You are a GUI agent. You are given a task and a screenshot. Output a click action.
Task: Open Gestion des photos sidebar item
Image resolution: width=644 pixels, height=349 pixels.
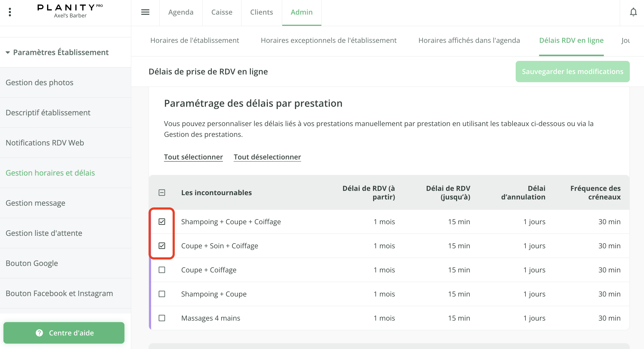pos(40,83)
